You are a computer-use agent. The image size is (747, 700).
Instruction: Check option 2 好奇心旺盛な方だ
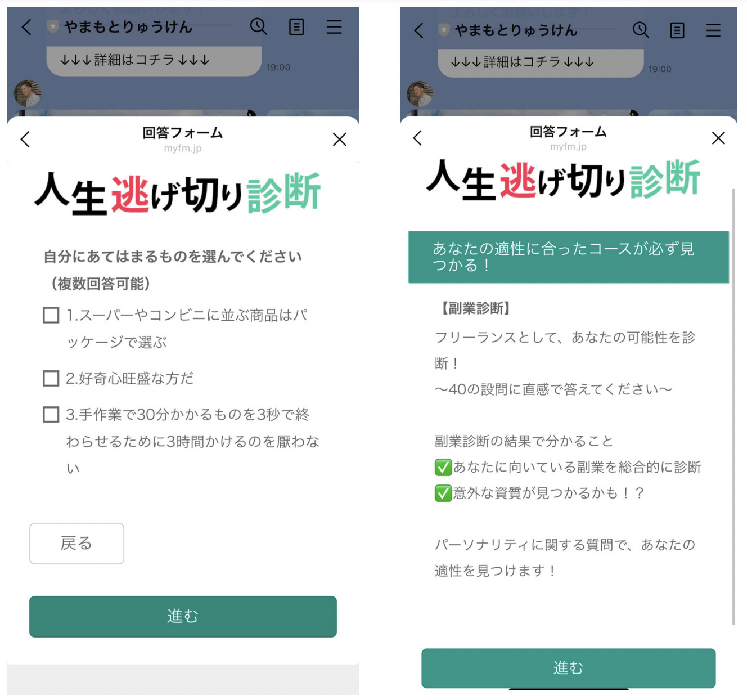[x=51, y=378]
